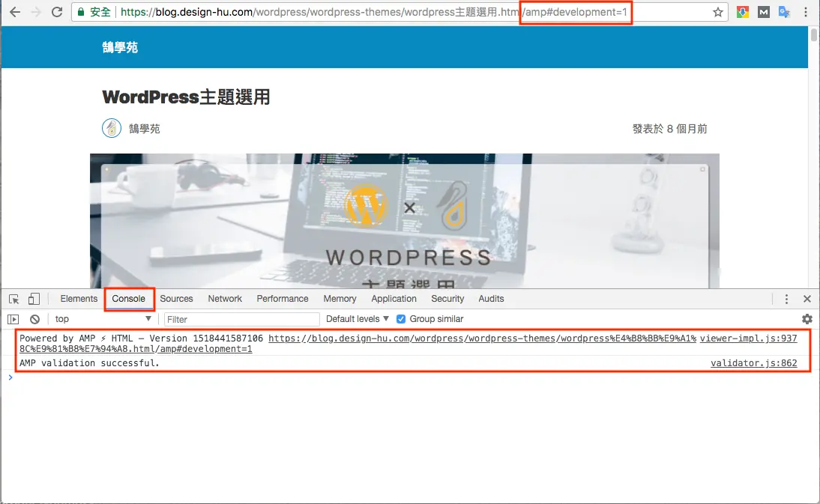Expand the top context dropdown
The image size is (820, 504).
pyautogui.click(x=103, y=318)
